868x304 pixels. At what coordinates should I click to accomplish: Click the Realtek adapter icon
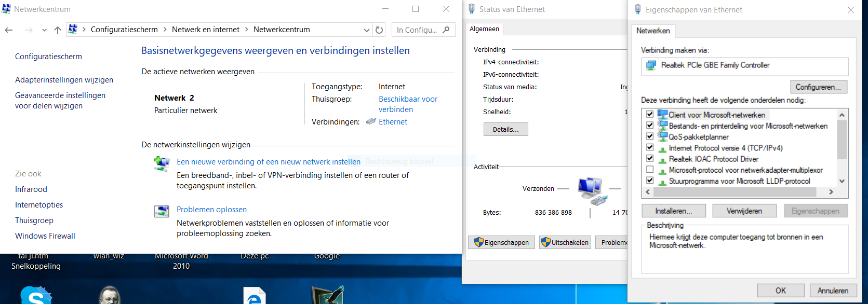click(651, 65)
